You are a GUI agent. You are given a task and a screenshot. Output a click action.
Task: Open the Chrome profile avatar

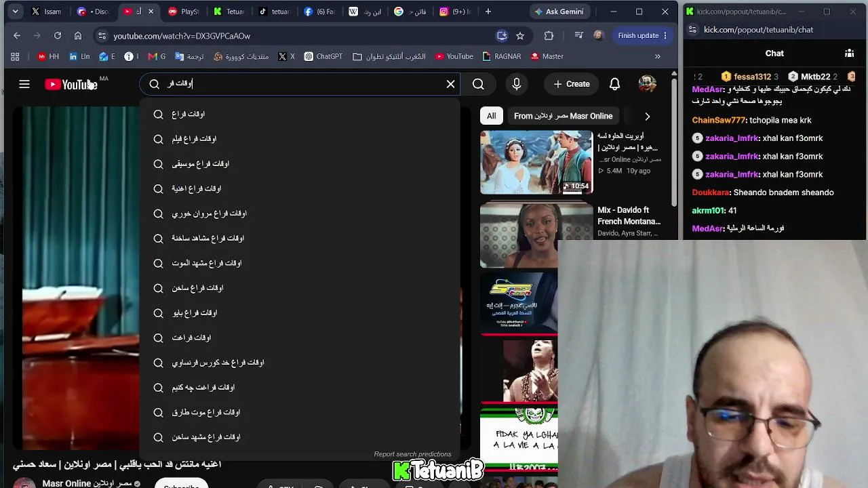click(x=598, y=36)
